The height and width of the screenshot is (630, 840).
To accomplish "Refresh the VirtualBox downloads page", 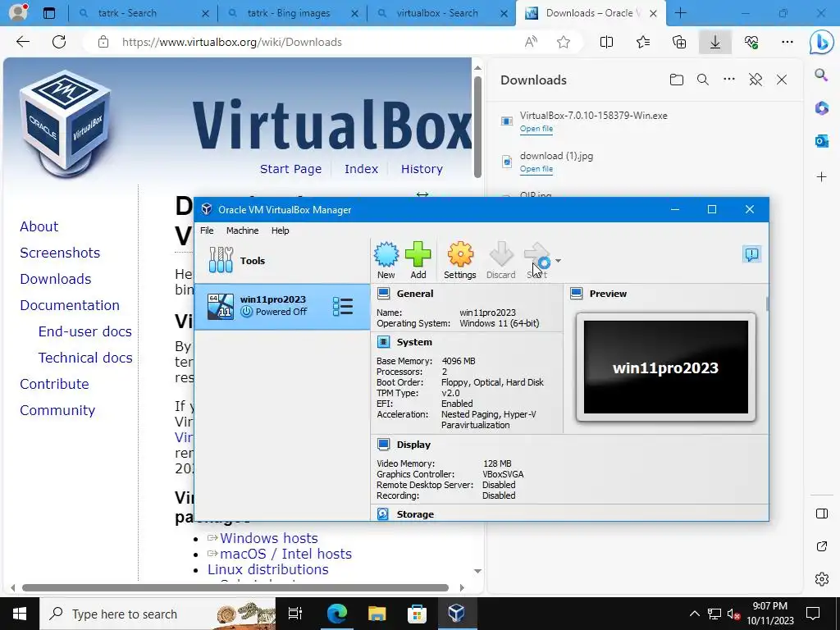I will click(x=59, y=42).
